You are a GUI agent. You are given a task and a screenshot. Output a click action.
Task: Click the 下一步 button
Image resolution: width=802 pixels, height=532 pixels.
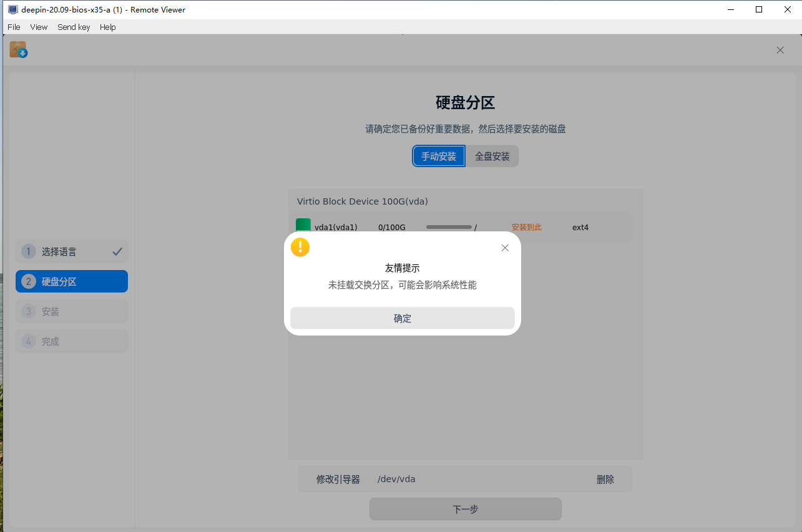[466, 509]
